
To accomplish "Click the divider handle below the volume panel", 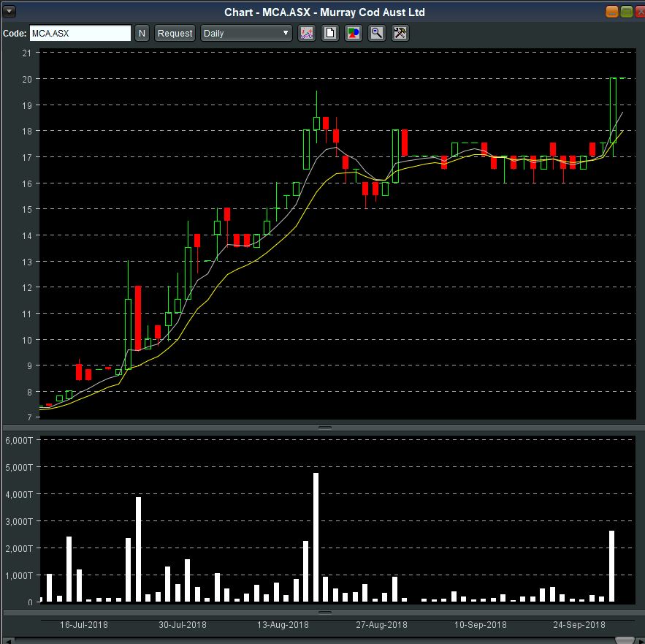I will pyautogui.click(x=325, y=613).
